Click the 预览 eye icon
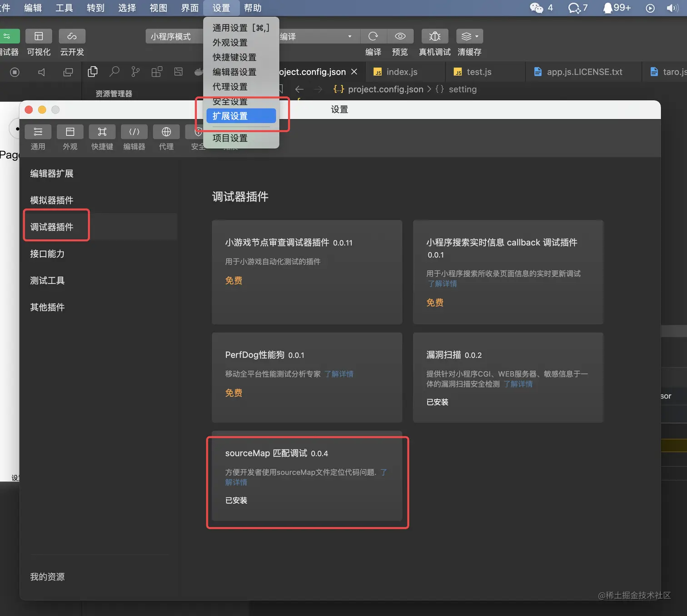The width and height of the screenshot is (687, 616). click(400, 36)
